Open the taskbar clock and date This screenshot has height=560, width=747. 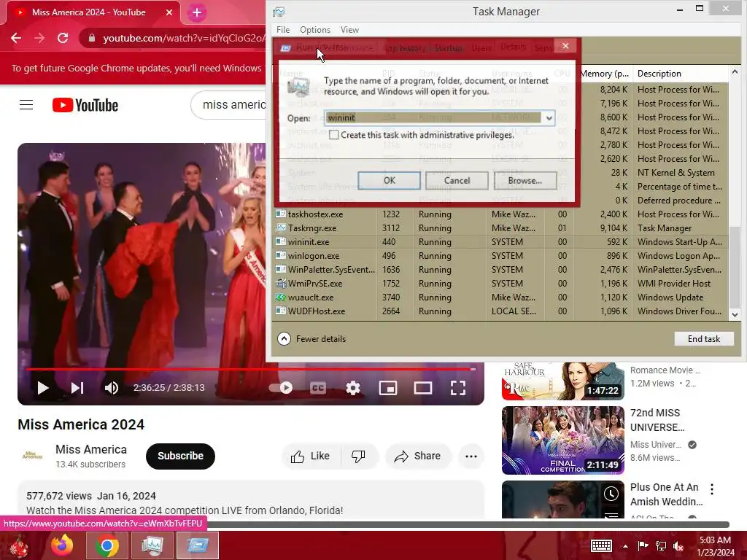[715, 546]
